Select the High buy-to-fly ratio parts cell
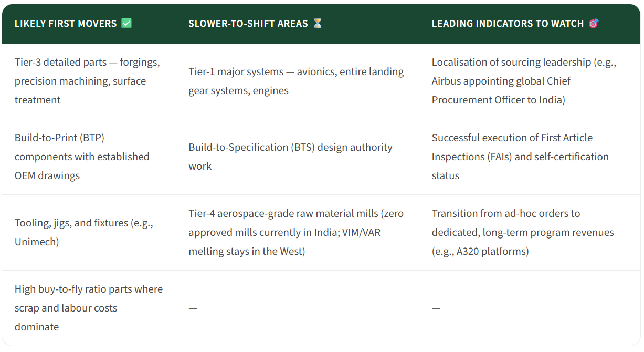644x352 pixels. (x=89, y=308)
